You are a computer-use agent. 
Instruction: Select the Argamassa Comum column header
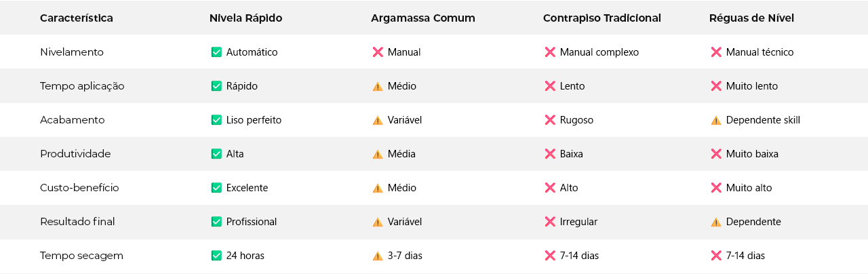click(422, 18)
